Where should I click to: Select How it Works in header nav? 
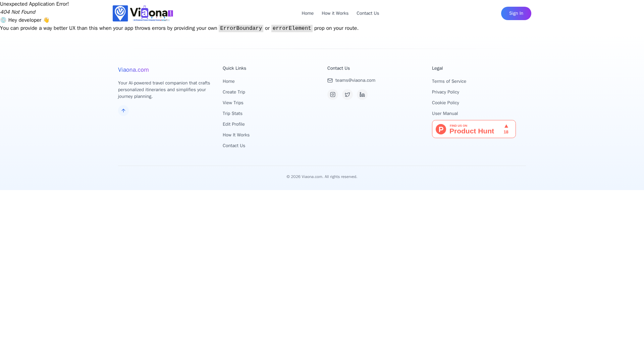pyautogui.click(x=335, y=13)
